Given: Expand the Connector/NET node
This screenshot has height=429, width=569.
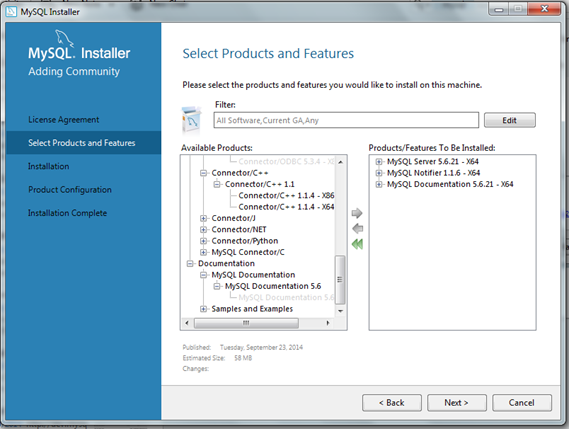Looking at the screenshot, I should pos(204,230).
